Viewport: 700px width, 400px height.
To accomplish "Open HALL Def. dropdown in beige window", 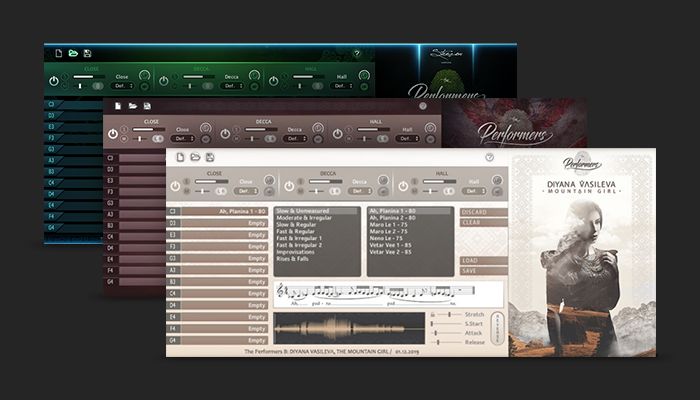I will (474, 191).
